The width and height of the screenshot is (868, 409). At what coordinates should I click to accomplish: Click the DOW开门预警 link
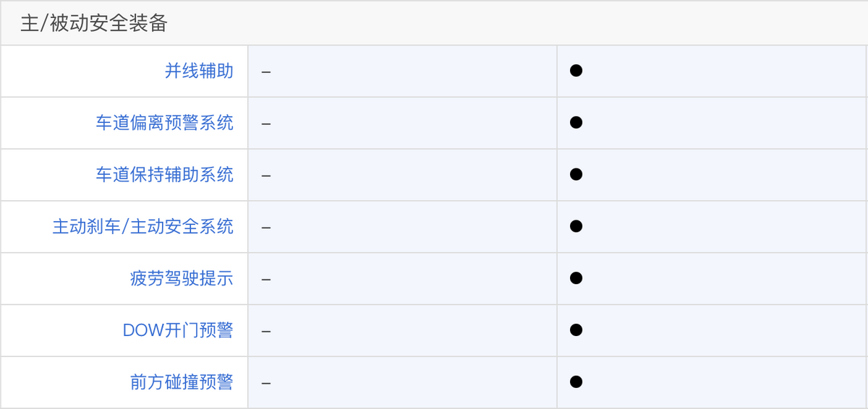[x=178, y=331]
